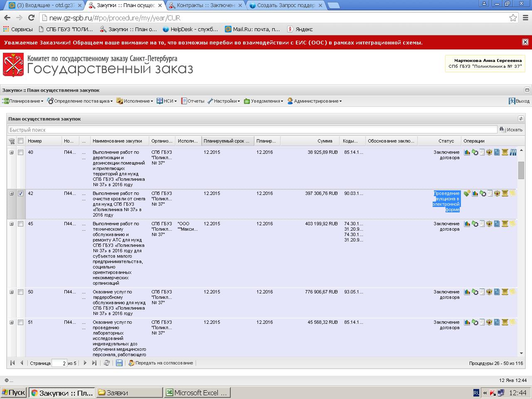Open the Пуск start button
The image size is (532, 399).
click(x=14, y=393)
